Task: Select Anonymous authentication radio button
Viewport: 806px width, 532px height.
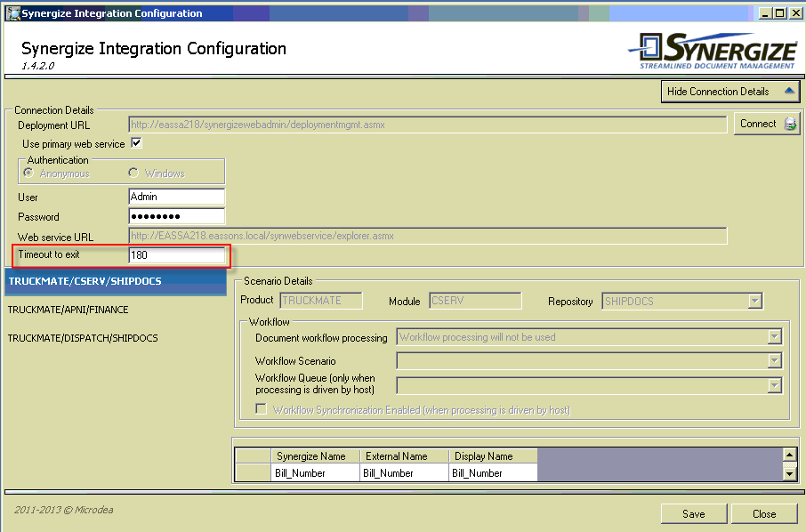Action: pyautogui.click(x=28, y=173)
